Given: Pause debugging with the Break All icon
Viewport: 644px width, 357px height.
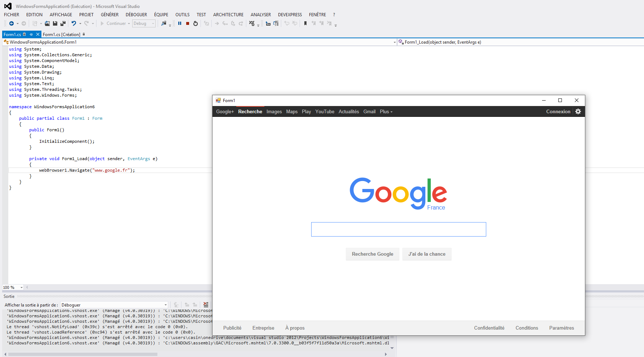Looking at the screenshot, I should (180, 23).
